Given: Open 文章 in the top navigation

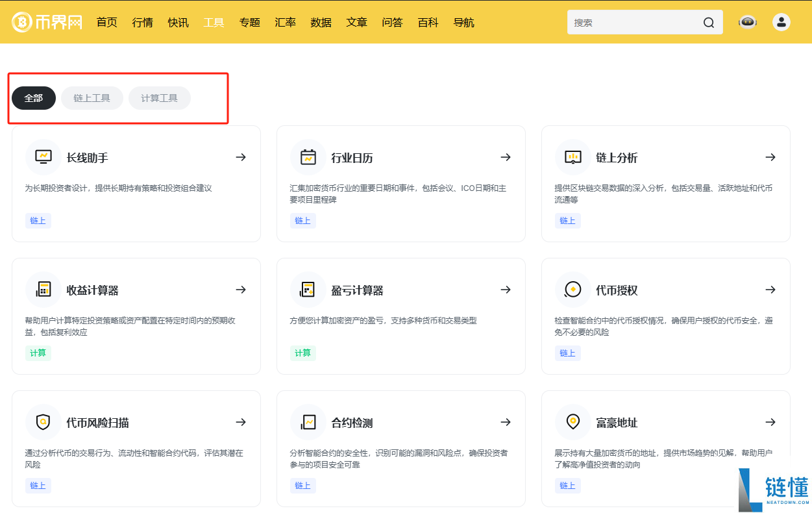Looking at the screenshot, I should (x=357, y=22).
